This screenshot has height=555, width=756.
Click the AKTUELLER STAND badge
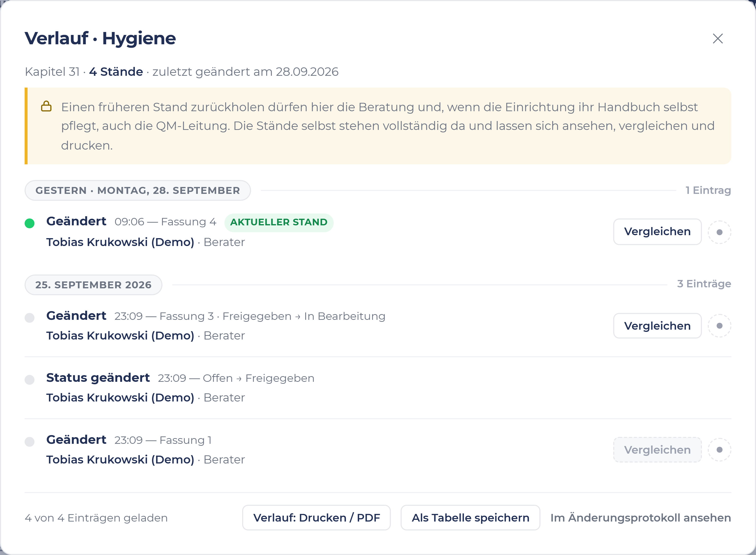(x=279, y=222)
